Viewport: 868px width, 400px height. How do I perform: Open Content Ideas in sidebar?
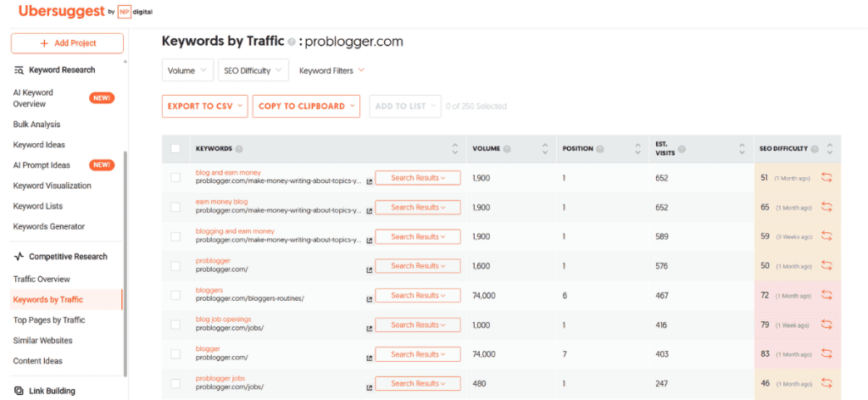tap(37, 361)
